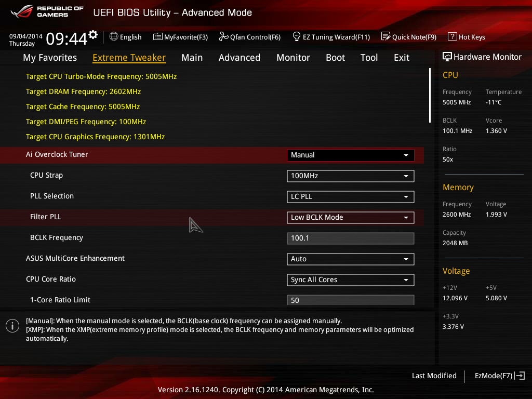Click the Vcore value 1.360 V
The height and width of the screenshot is (399, 532).
(x=496, y=131)
